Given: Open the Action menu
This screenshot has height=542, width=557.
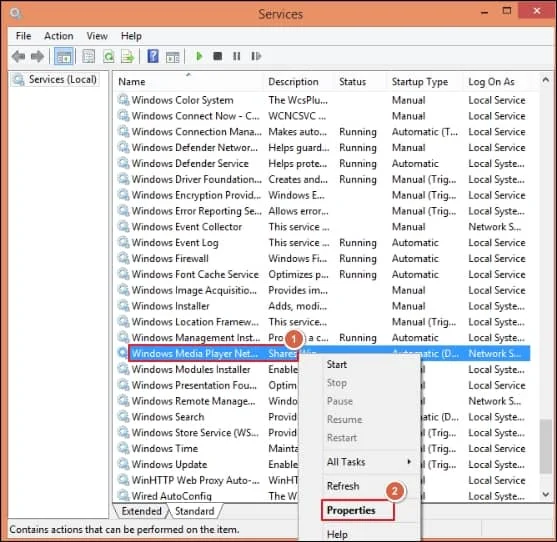Looking at the screenshot, I should [x=59, y=36].
